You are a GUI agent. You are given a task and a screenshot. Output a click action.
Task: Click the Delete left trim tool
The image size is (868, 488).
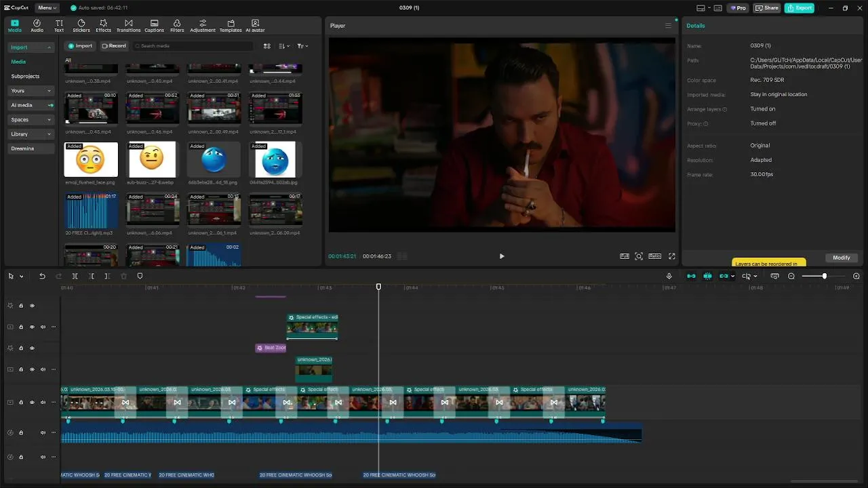point(91,276)
